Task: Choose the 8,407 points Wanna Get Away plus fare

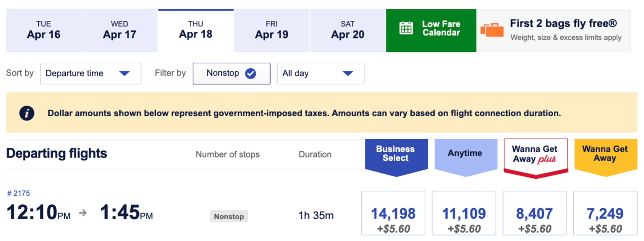Action: point(534,213)
